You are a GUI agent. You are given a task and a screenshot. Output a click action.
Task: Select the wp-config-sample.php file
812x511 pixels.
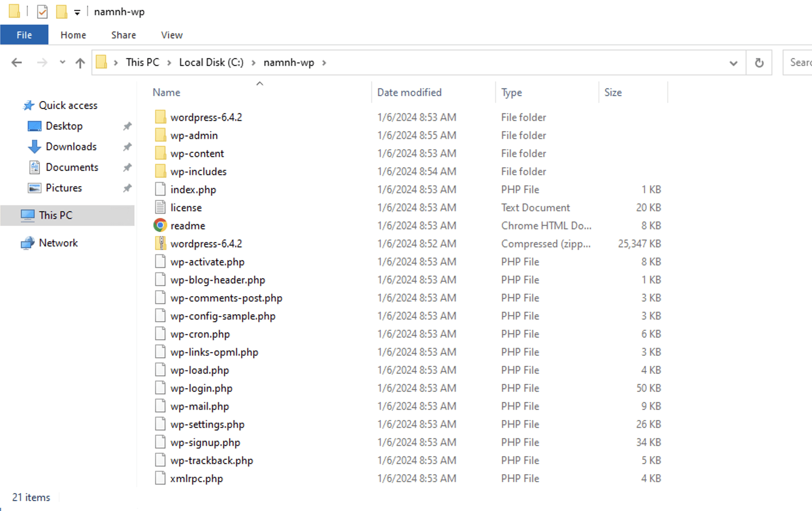pyautogui.click(x=223, y=316)
